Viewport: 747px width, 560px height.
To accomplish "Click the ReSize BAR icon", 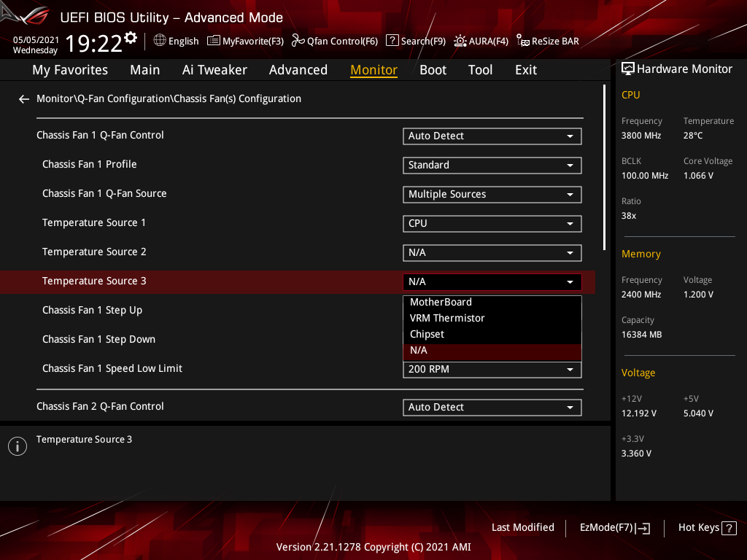I will 522,41.
